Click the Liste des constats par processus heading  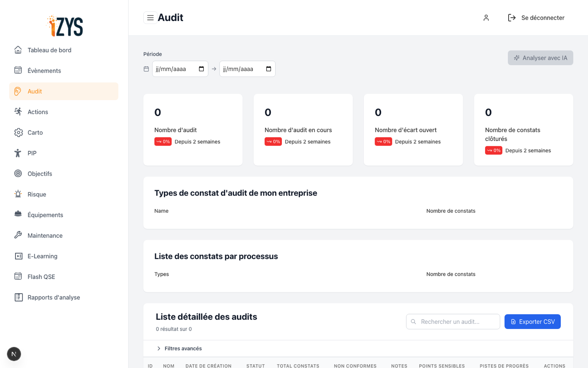[216, 257]
